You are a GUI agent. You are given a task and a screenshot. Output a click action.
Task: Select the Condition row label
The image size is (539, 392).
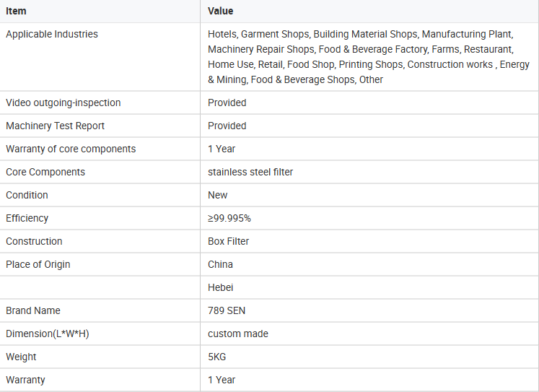point(27,195)
